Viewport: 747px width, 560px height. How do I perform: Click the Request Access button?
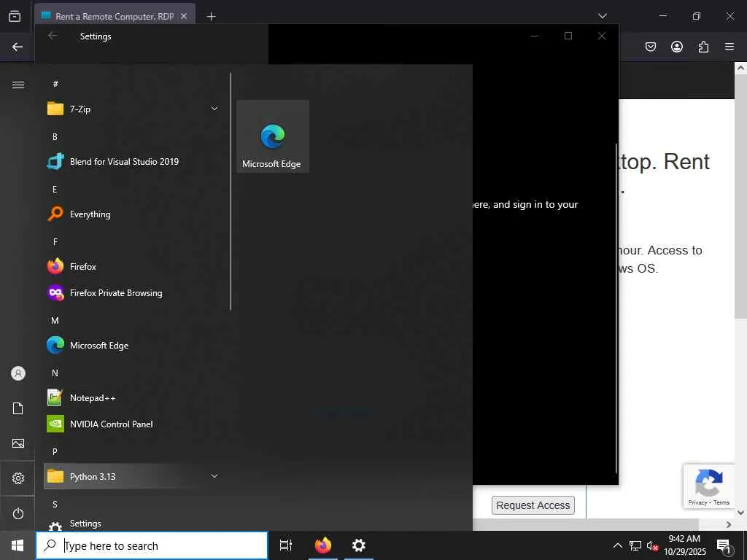(x=533, y=505)
